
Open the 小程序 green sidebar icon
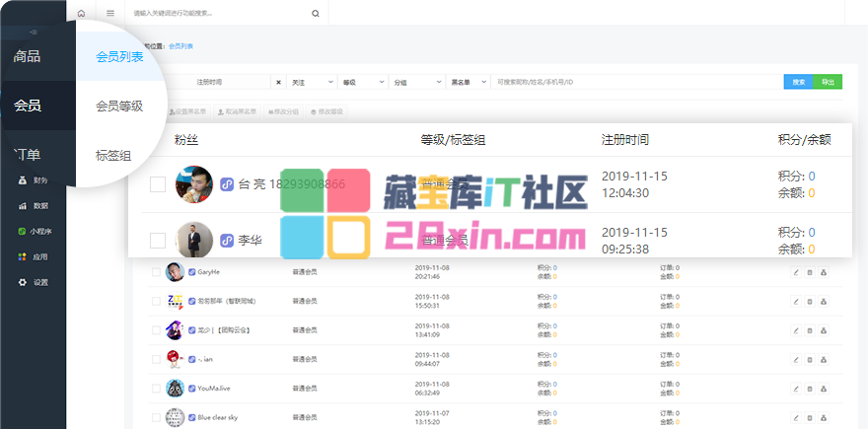click(22, 232)
